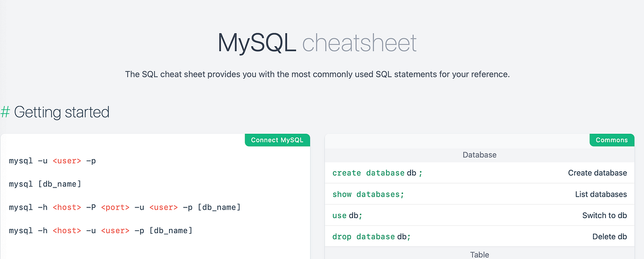The image size is (644, 259).
Task: Click the 'Switch to db' description
Action: [604, 215]
